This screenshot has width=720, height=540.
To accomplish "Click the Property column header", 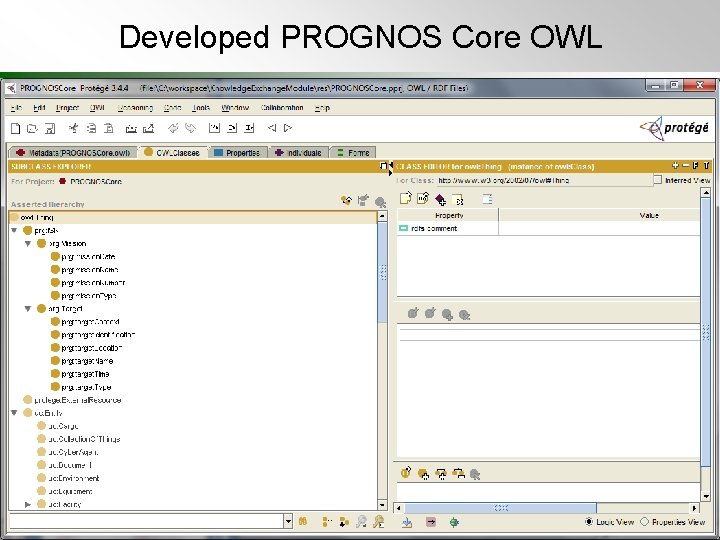I will point(448,215).
